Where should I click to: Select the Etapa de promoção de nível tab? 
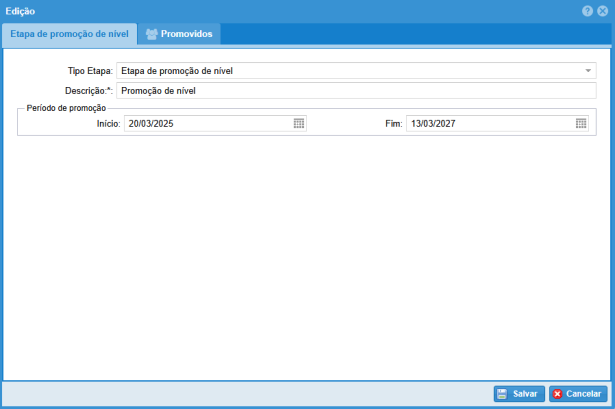click(69, 34)
